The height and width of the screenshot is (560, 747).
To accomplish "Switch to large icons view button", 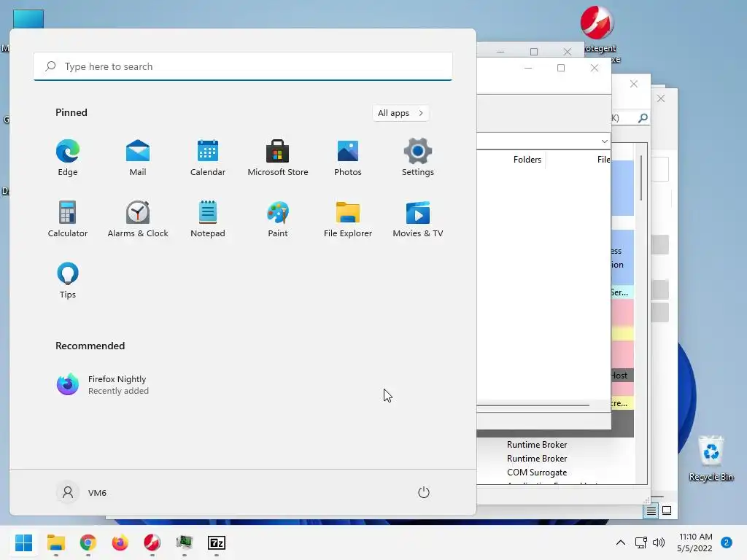I will point(667,510).
